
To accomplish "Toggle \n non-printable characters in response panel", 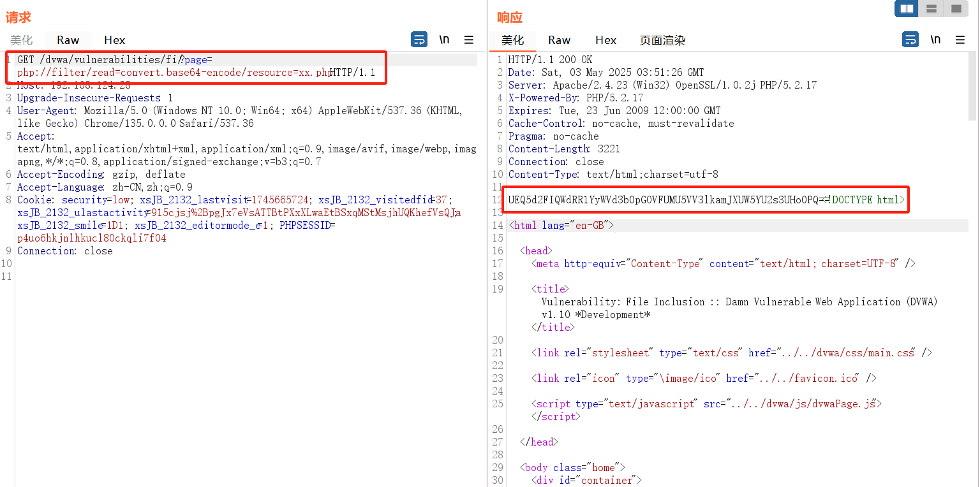I will pyautogui.click(x=935, y=40).
